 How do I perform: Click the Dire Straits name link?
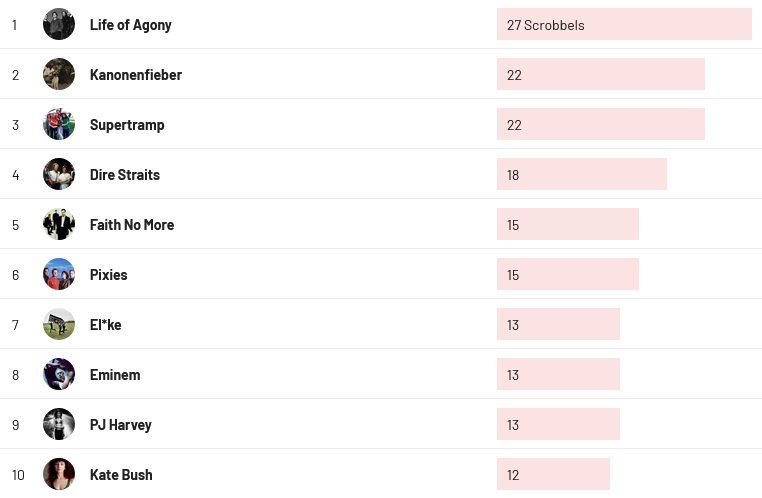125,175
